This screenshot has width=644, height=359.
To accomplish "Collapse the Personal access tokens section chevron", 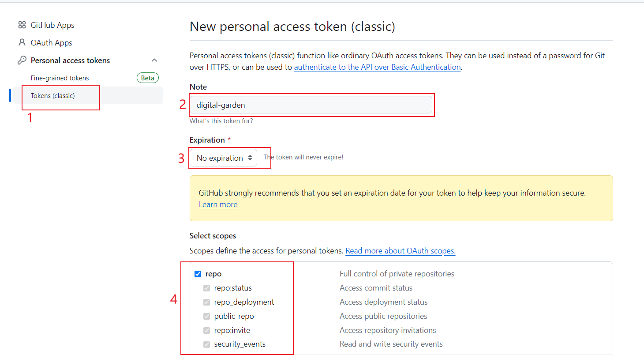I will tap(154, 60).
